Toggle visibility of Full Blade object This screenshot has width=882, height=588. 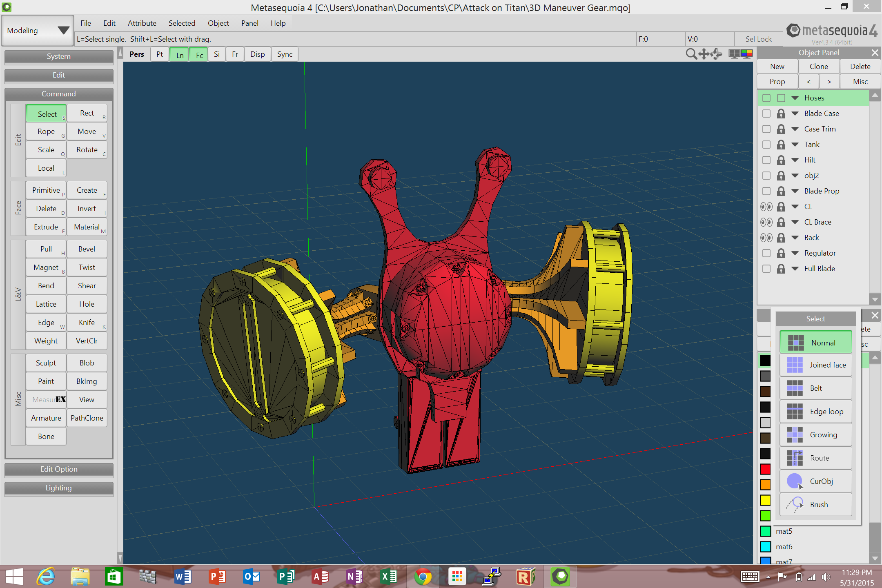pyautogui.click(x=766, y=269)
